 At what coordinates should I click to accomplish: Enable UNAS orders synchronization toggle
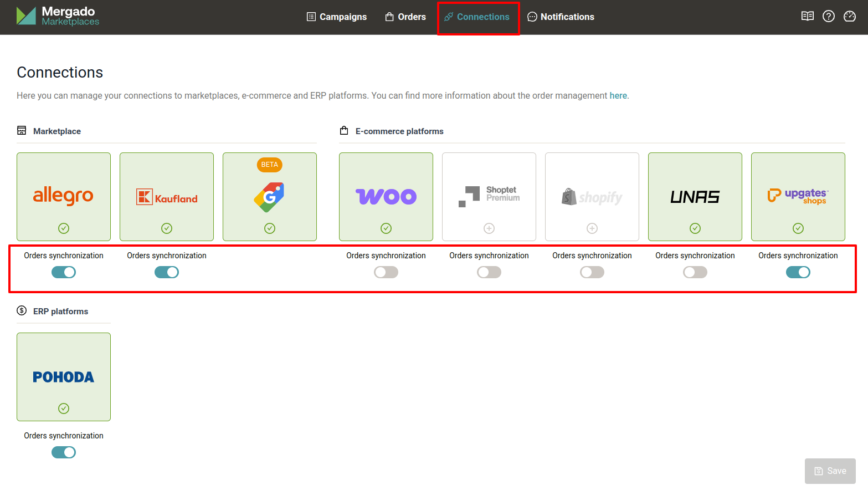[x=695, y=272]
